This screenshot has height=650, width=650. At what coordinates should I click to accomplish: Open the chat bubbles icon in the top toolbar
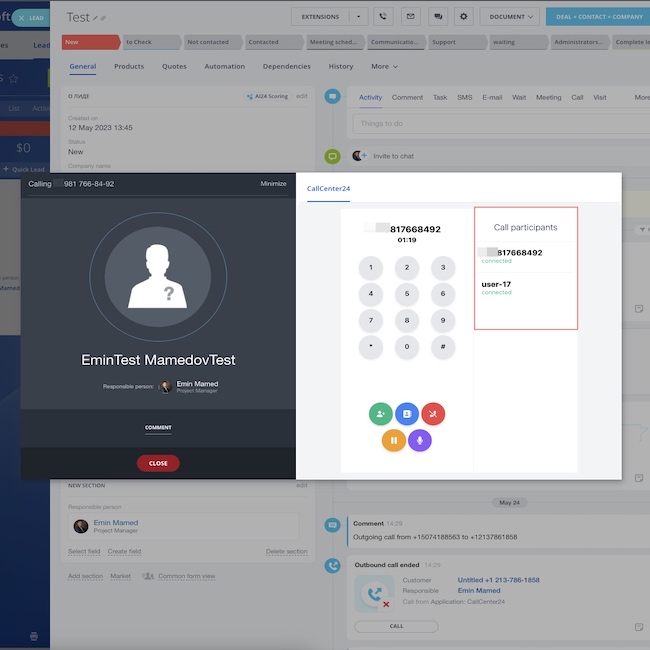click(x=437, y=16)
